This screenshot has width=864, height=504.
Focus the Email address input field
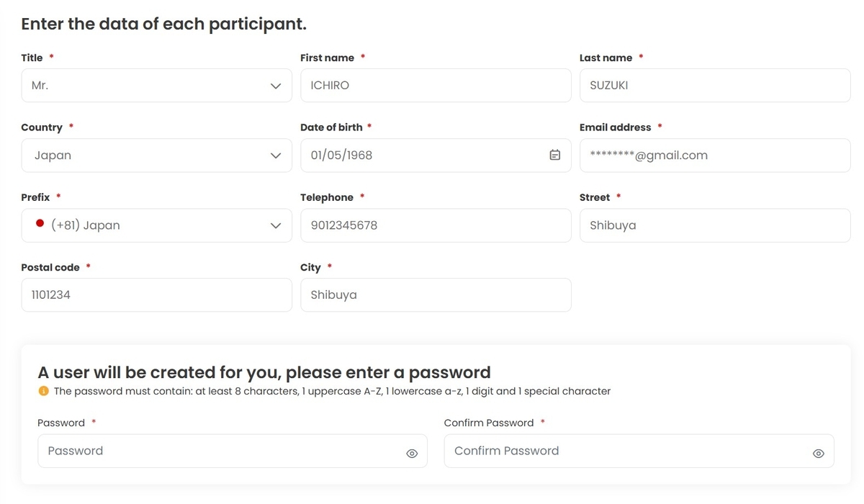coord(715,156)
